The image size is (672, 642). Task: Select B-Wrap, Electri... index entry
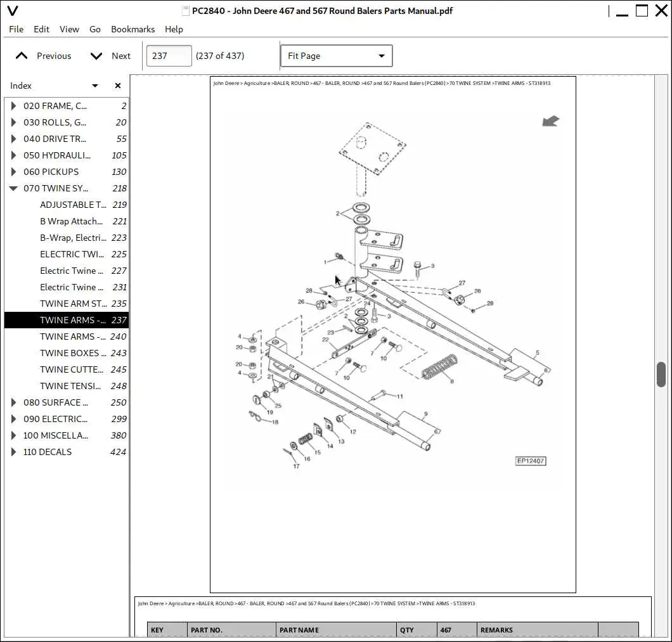[67, 238]
